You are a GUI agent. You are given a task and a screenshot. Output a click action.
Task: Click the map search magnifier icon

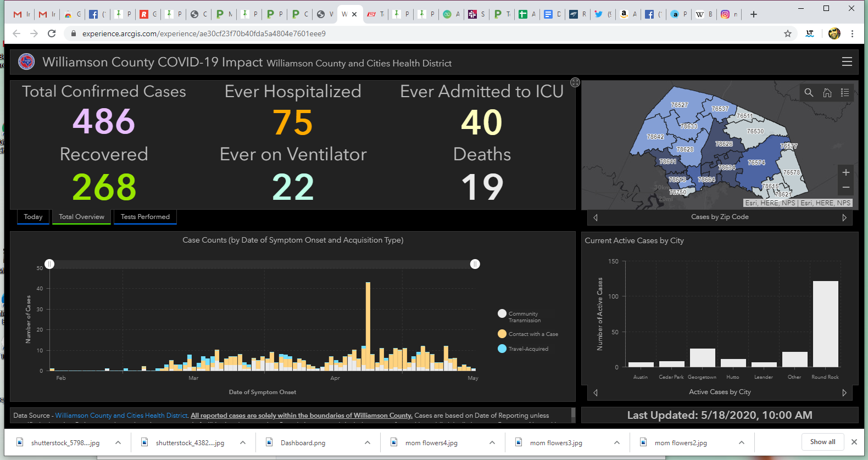point(809,93)
